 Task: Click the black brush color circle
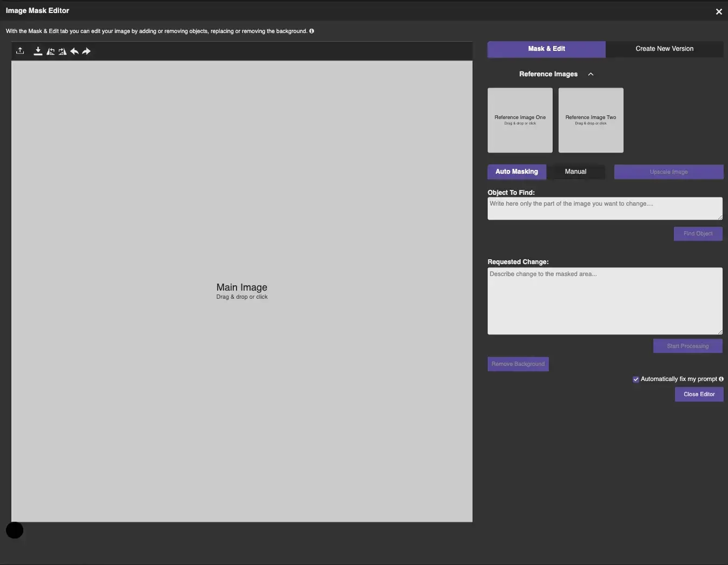coord(15,530)
